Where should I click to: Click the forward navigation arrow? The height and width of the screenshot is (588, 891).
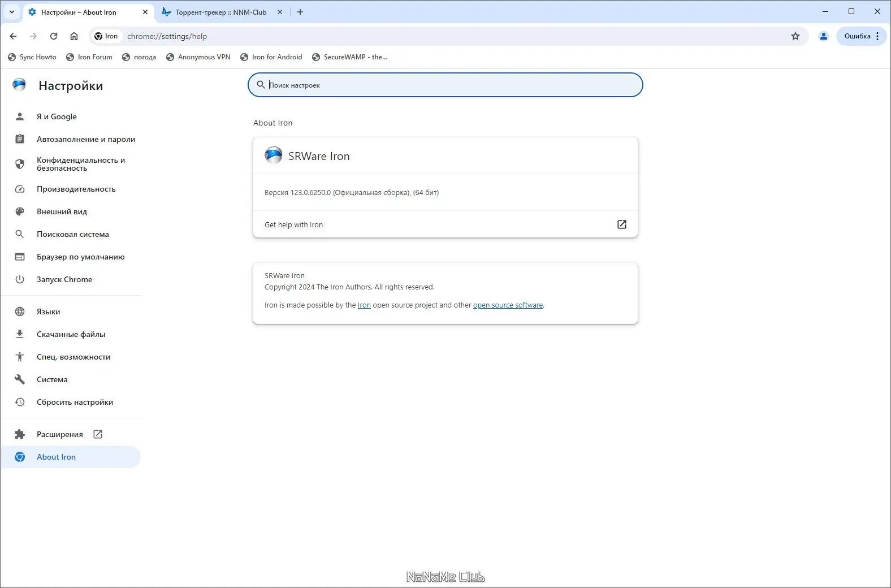pyautogui.click(x=33, y=36)
